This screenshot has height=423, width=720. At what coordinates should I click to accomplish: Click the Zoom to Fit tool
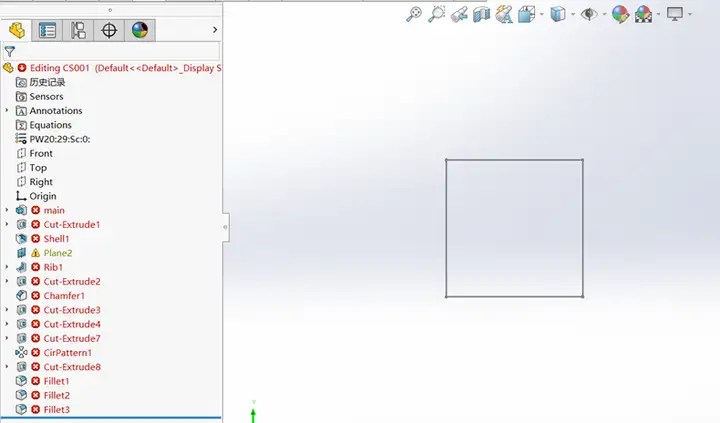[414, 14]
